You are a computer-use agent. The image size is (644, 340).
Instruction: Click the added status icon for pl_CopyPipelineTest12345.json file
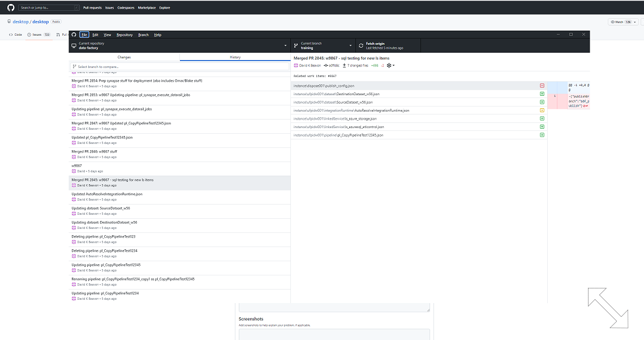pos(542,135)
